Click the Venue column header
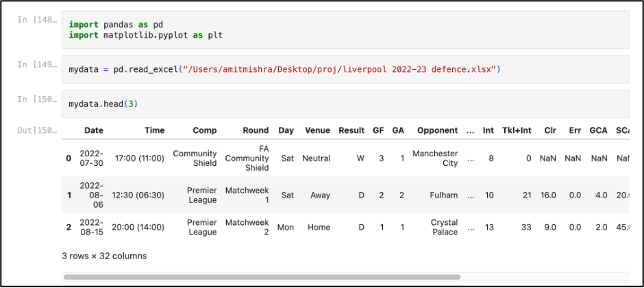644x288 pixels. (x=317, y=130)
